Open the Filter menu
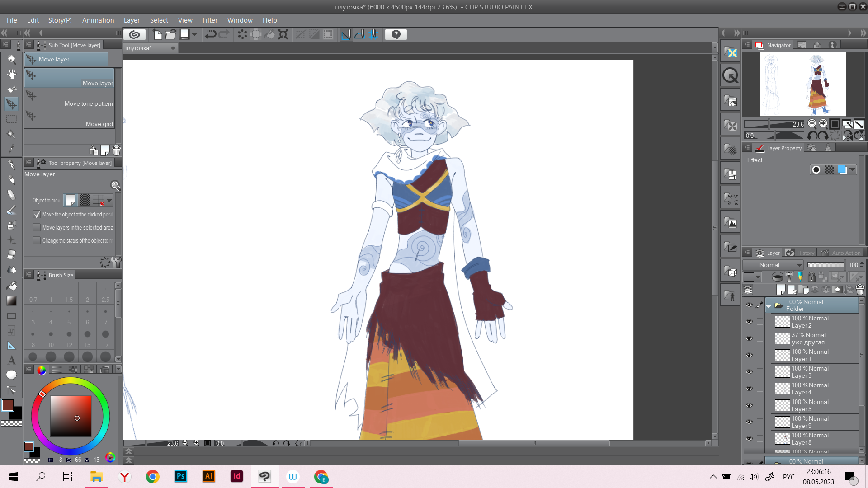 210,20
